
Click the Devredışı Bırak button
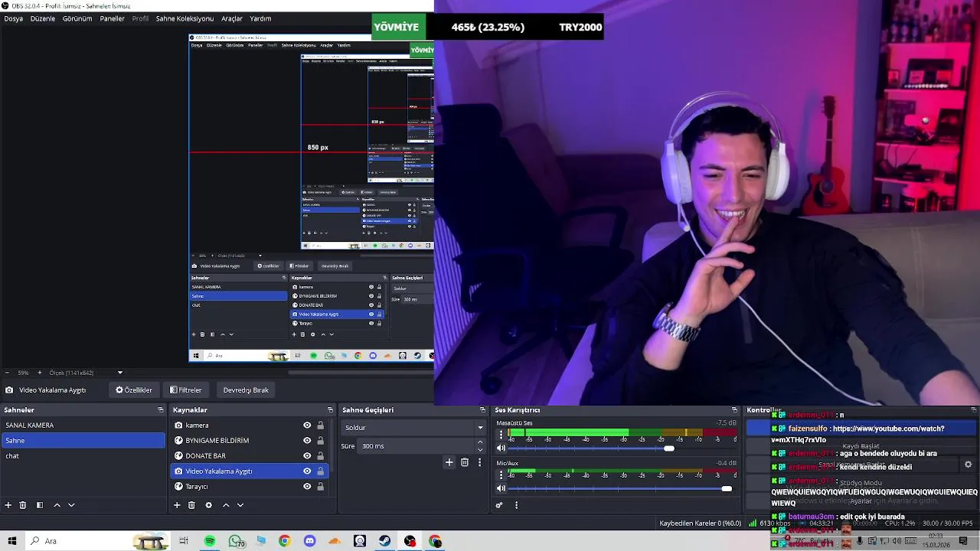246,390
